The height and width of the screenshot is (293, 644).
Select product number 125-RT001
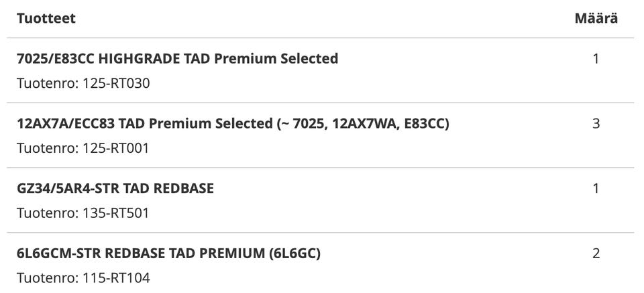[x=116, y=148]
